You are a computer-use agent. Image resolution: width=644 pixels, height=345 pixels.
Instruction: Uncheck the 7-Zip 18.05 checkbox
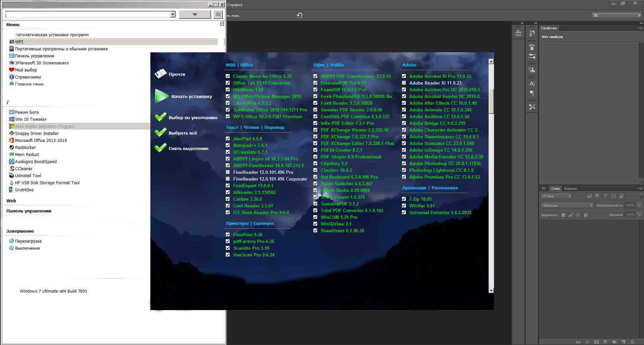404,199
